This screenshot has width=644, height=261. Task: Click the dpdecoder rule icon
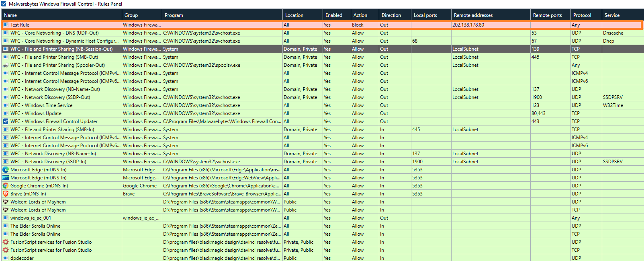[6, 258]
